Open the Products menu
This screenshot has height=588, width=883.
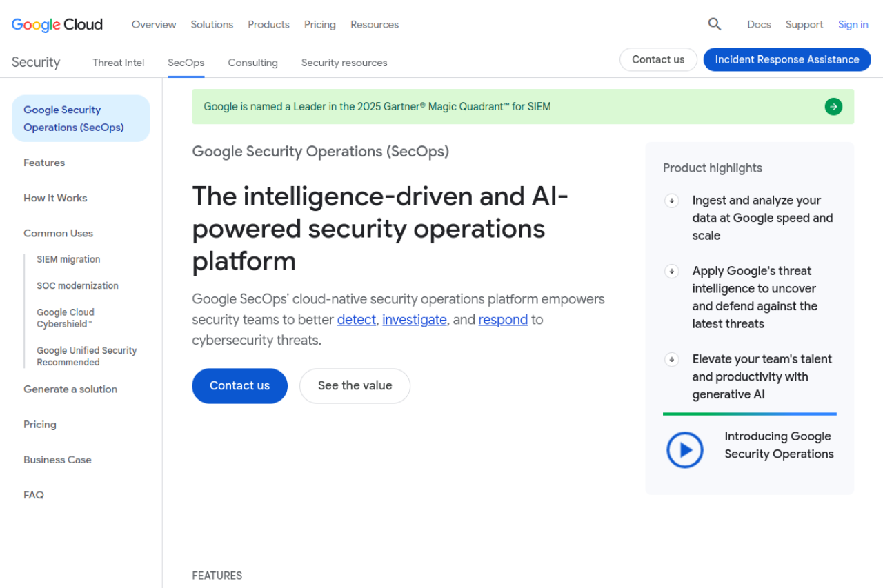click(x=268, y=24)
